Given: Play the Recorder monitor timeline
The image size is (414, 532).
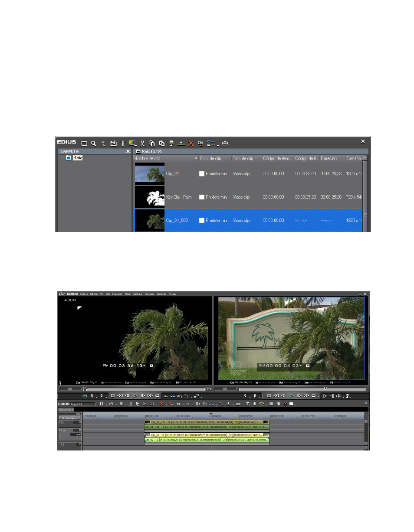Looking at the screenshot, I should [292, 396].
